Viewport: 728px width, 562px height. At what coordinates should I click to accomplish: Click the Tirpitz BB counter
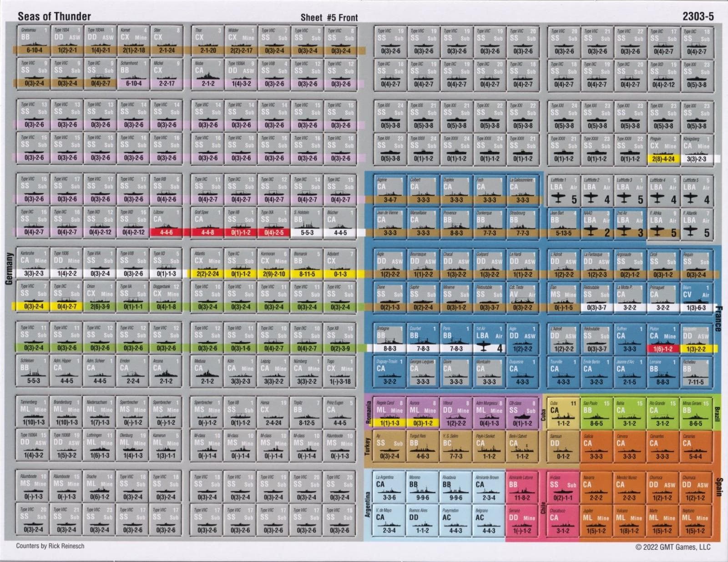307,413
